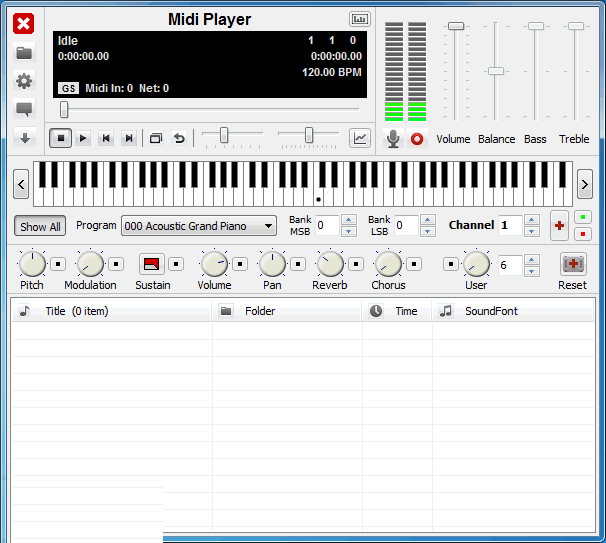Click the speech bubble comment icon

tap(24, 110)
